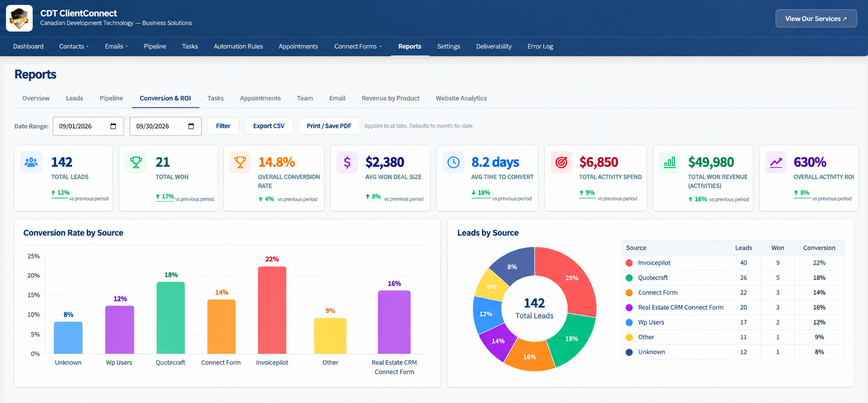
Task: Click the Quotecraft 18% green bar
Action: [170, 318]
